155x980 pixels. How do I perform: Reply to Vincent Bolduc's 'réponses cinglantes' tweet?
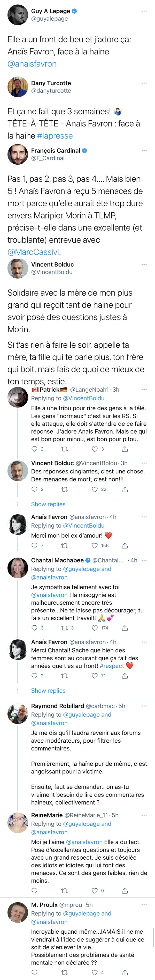tap(34, 489)
